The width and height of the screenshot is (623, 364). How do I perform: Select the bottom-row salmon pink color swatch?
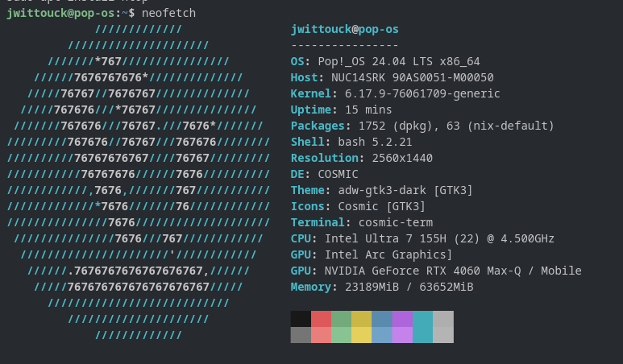[321, 335]
